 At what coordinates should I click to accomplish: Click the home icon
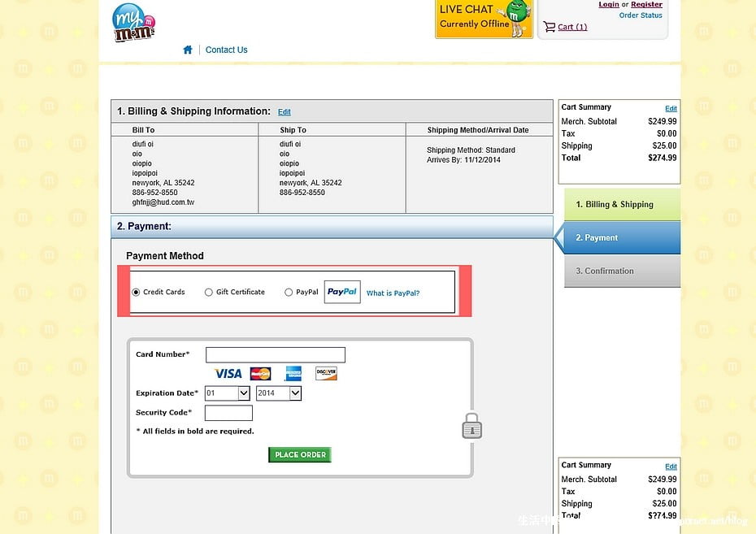[188, 50]
